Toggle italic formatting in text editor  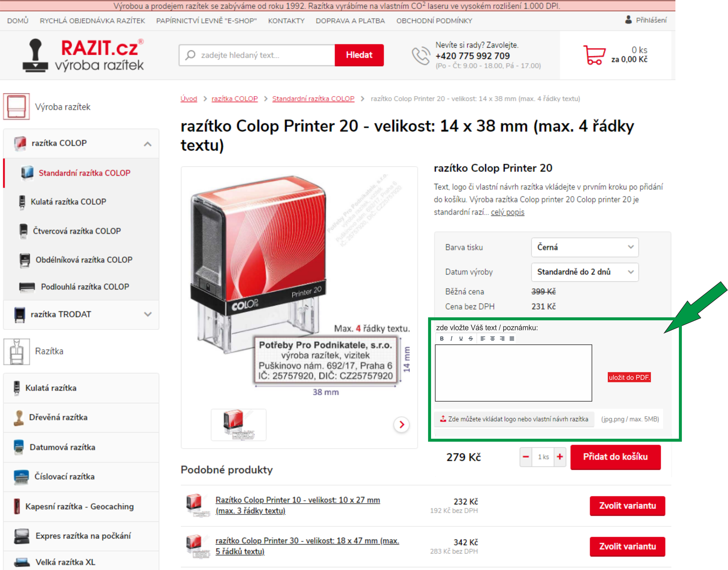451,338
